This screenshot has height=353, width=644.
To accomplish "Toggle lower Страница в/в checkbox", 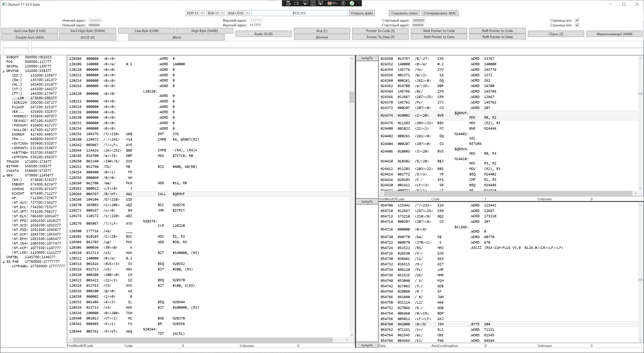I will click(x=577, y=25).
